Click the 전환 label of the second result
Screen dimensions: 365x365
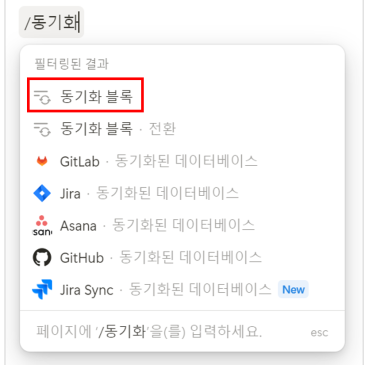pos(162,129)
